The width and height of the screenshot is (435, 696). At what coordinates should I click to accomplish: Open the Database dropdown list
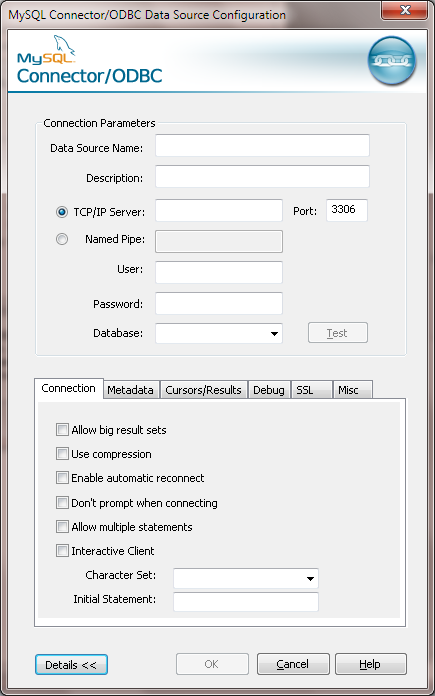pos(274,333)
